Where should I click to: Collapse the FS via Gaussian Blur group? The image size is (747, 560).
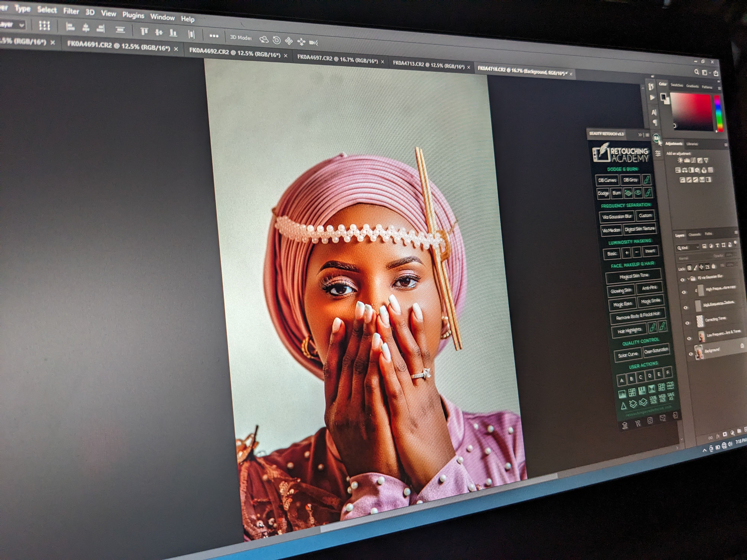688,279
